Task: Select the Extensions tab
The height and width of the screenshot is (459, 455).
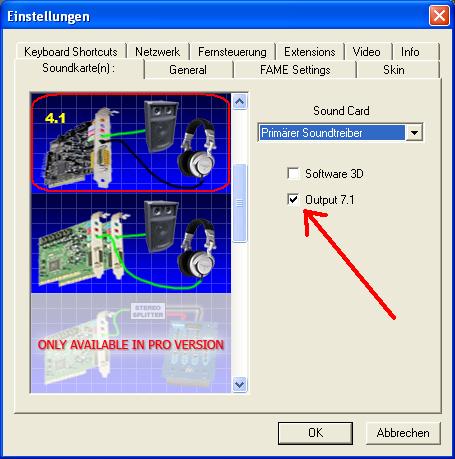Action: [310, 52]
